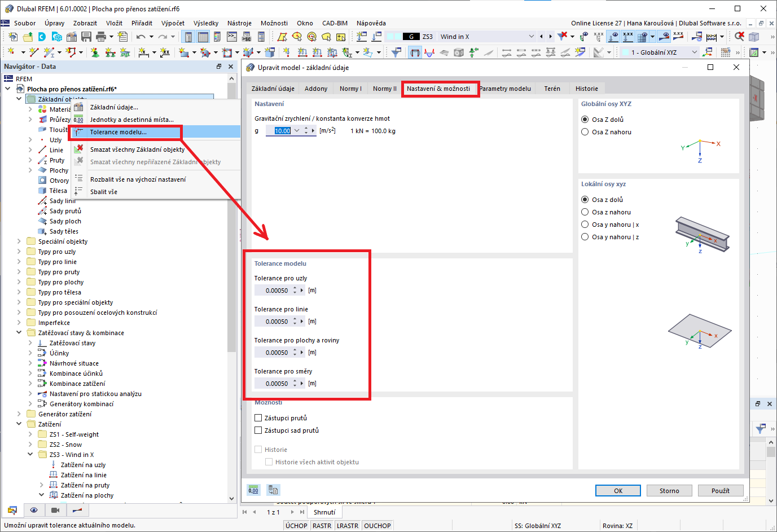Click the funnel filter icon on second toolbar

pyautogui.click(x=397, y=52)
